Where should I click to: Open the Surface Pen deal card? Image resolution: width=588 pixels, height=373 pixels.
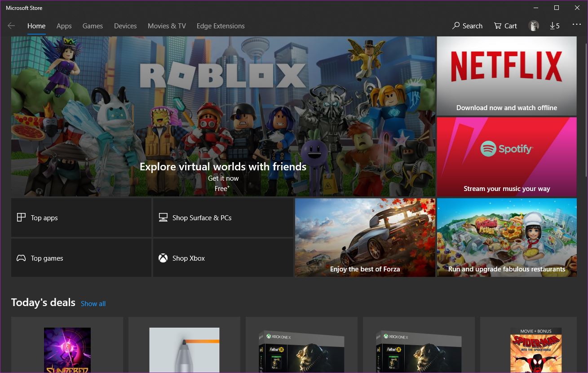[184, 345]
